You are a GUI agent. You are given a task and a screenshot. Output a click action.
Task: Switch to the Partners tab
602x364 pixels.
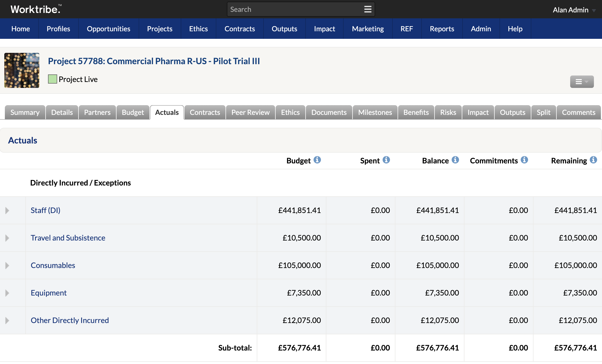point(97,112)
